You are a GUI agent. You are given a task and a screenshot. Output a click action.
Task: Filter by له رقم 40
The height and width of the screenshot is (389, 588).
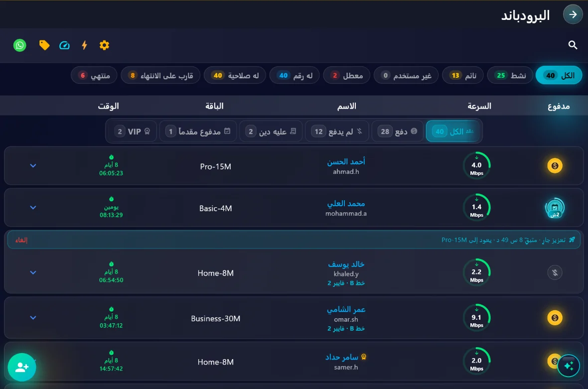click(x=294, y=75)
